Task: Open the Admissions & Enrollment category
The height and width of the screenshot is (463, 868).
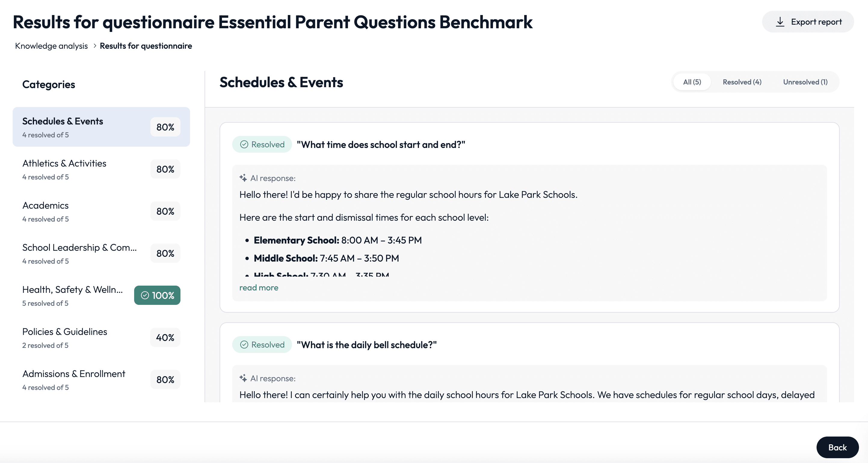Action: point(101,379)
